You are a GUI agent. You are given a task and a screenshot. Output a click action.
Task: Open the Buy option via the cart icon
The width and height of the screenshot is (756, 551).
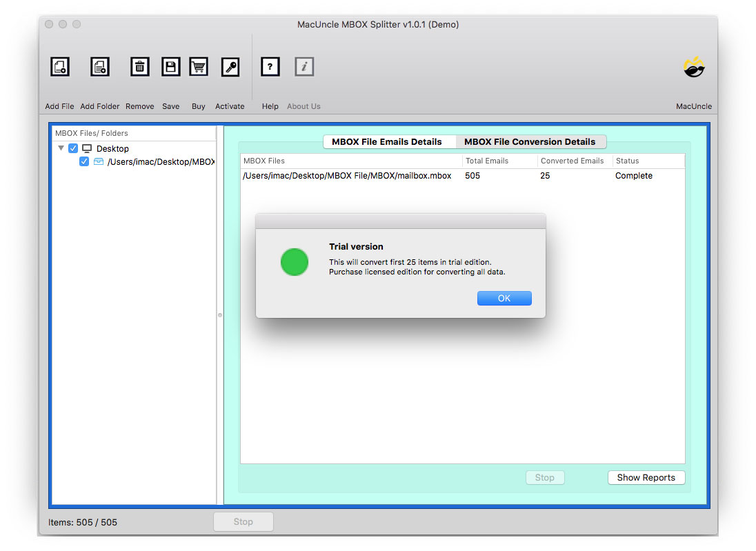click(x=199, y=66)
